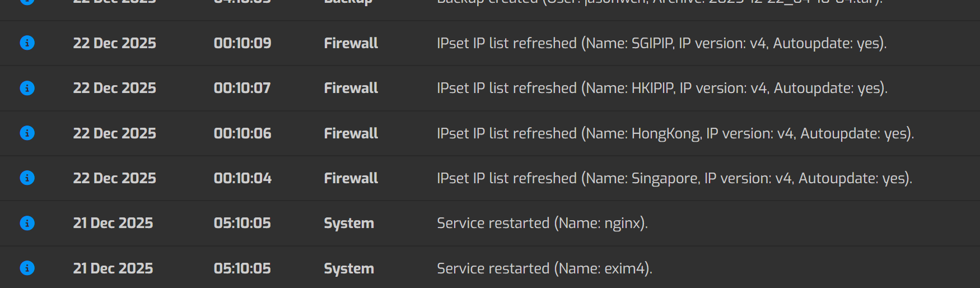Open the HongKong IPset refreshed log message
Image resolution: width=980 pixels, height=288 pixels.
pos(675,133)
